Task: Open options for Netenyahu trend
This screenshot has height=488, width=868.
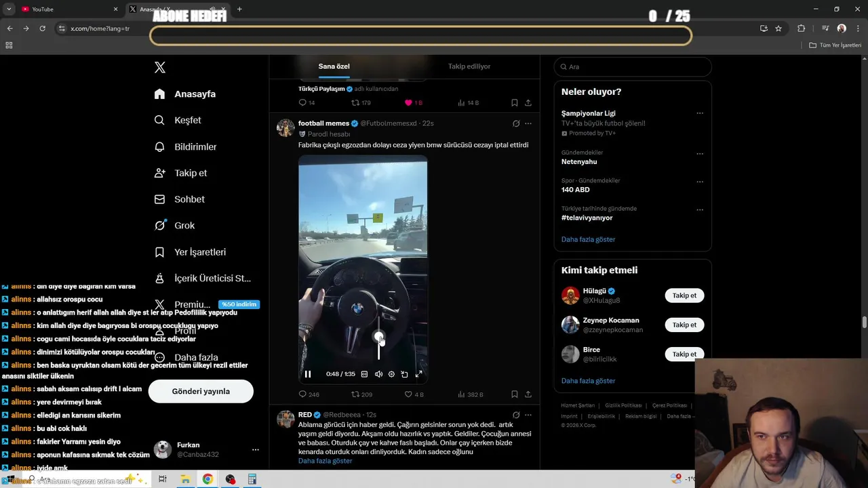Action: (700, 153)
